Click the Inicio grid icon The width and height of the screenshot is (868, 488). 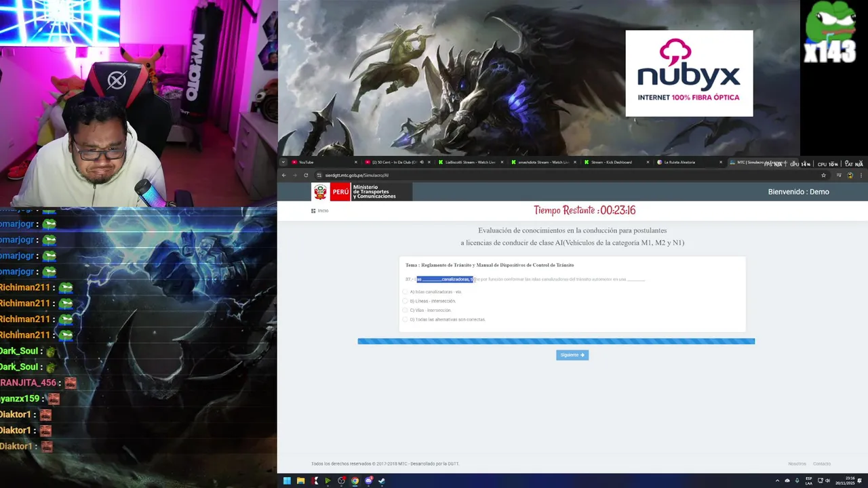coord(313,211)
